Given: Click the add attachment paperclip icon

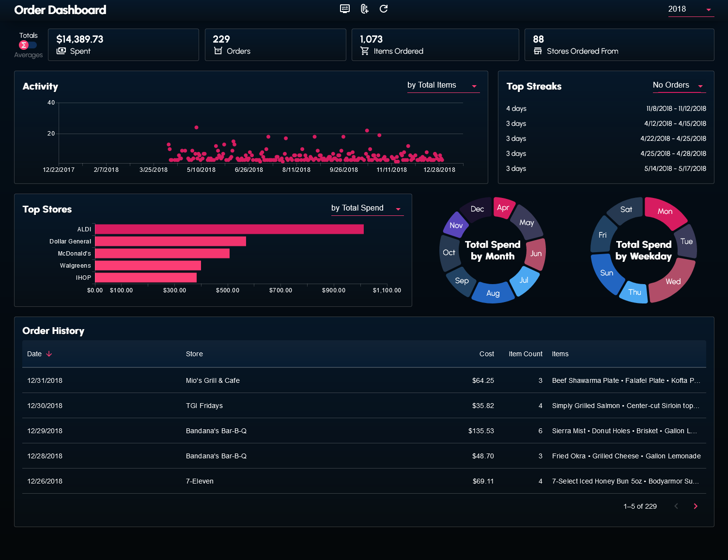Looking at the screenshot, I should pyautogui.click(x=365, y=9).
